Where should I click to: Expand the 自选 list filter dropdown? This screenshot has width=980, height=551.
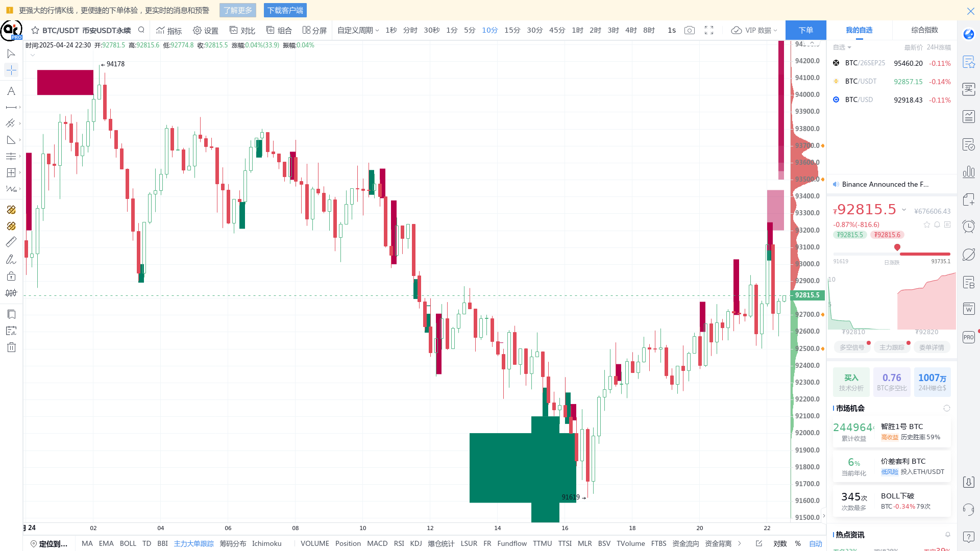(842, 47)
